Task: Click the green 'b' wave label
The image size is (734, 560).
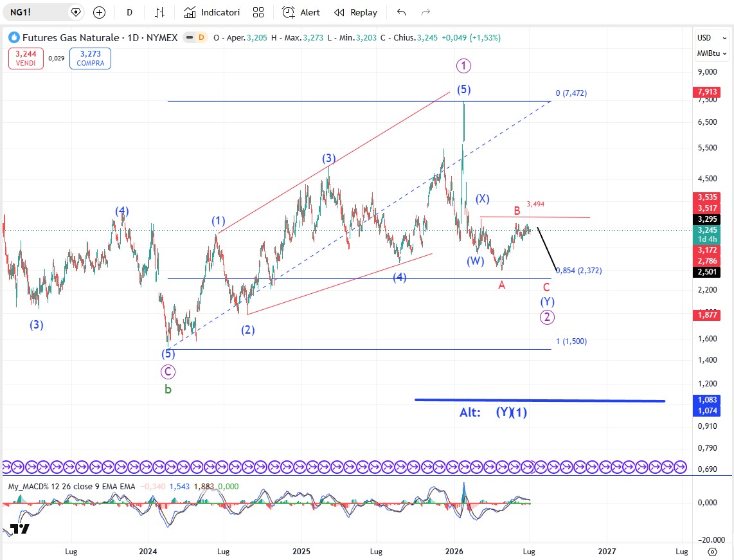Action: click(x=168, y=389)
